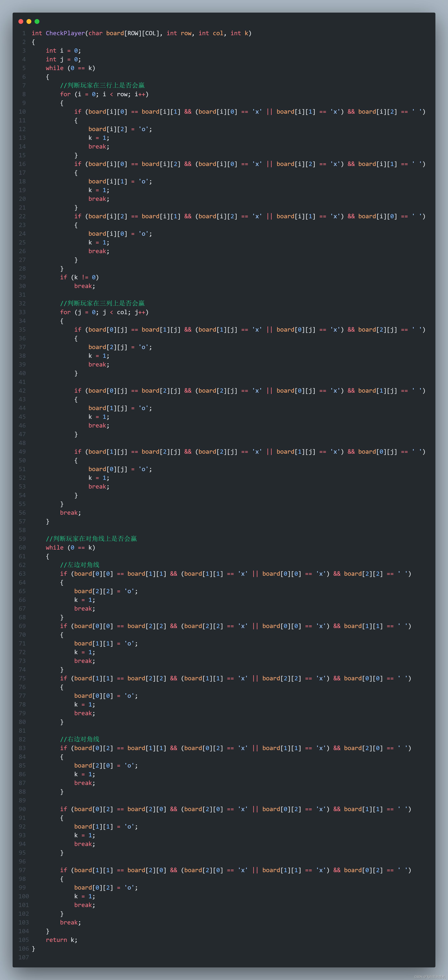Click the statement board[1][j] = 'o';
448x980 pixels.
tap(120, 408)
